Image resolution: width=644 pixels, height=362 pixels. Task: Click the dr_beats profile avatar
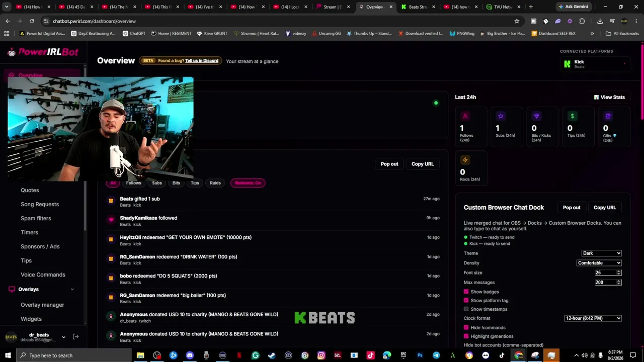(11, 337)
